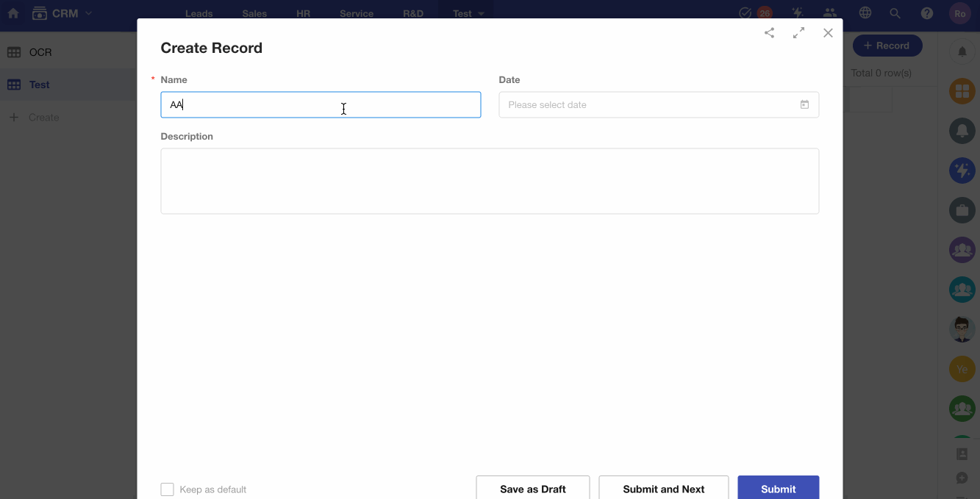
Task: Open the Date picker field
Action: (647, 105)
